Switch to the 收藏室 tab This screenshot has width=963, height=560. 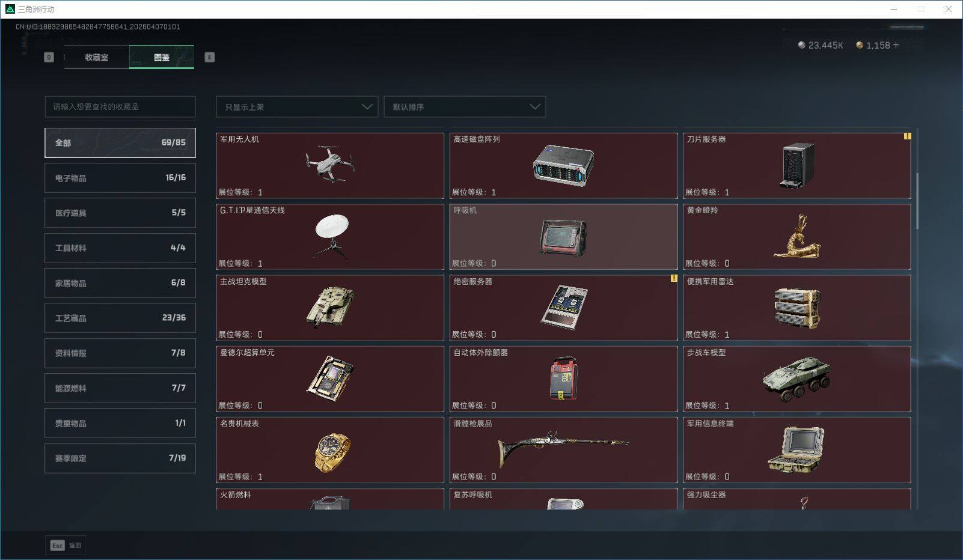click(x=97, y=57)
